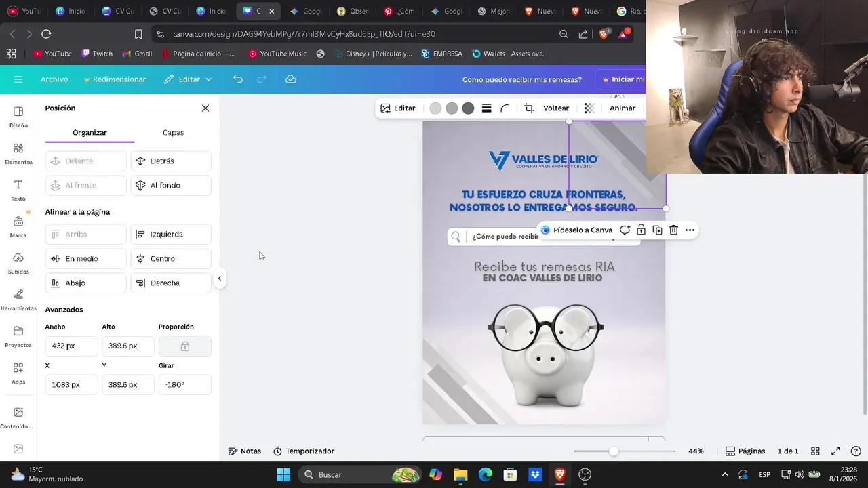The width and height of the screenshot is (868, 488).
Task: Open Contenido panel in sidebar
Action: pos(18,418)
